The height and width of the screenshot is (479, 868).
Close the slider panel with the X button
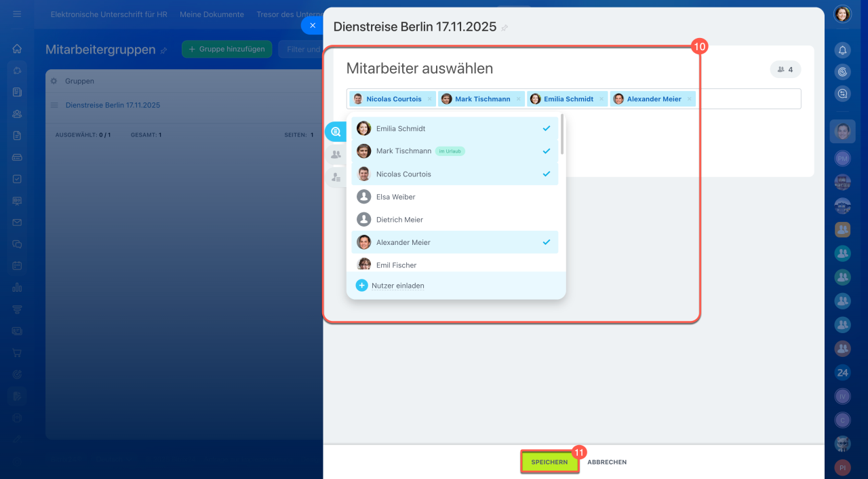(313, 25)
